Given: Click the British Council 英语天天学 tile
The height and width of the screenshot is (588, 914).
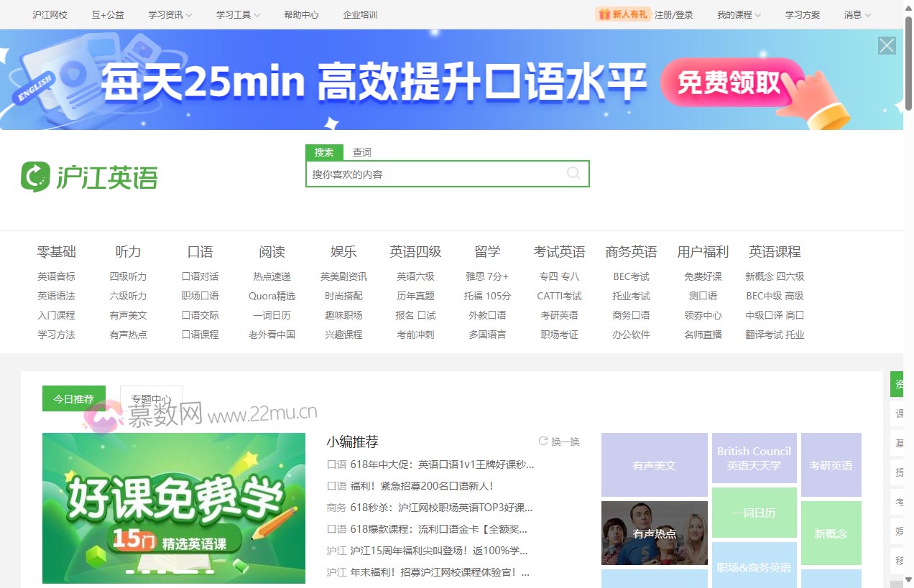Looking at the screenshot, I should pos(753,459).
